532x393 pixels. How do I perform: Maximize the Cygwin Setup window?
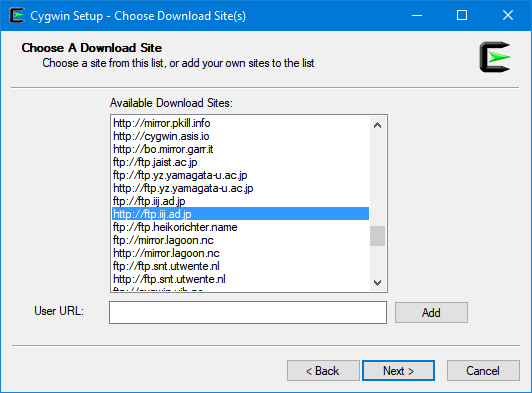pos(462,15)
